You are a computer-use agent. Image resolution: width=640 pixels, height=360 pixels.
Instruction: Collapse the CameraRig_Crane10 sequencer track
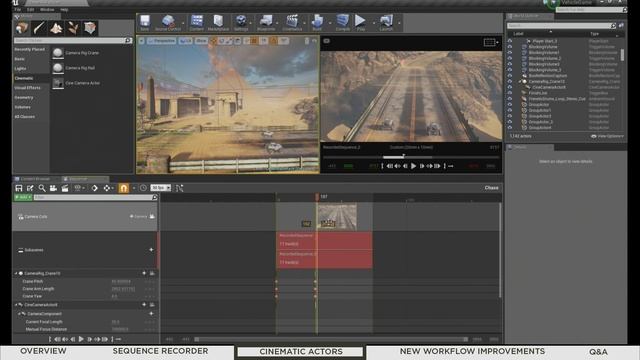click(x=16, y=273)
